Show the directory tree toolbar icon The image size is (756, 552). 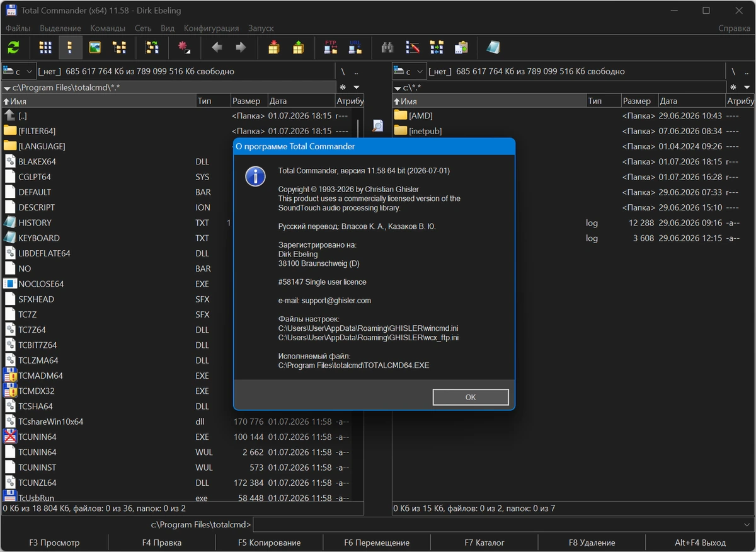click(x=119, y=47)
